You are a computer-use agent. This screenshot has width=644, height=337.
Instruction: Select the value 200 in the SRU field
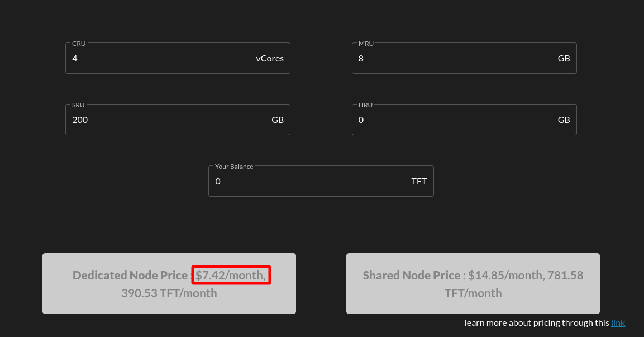pyautogui.click(x=80, y=120)
